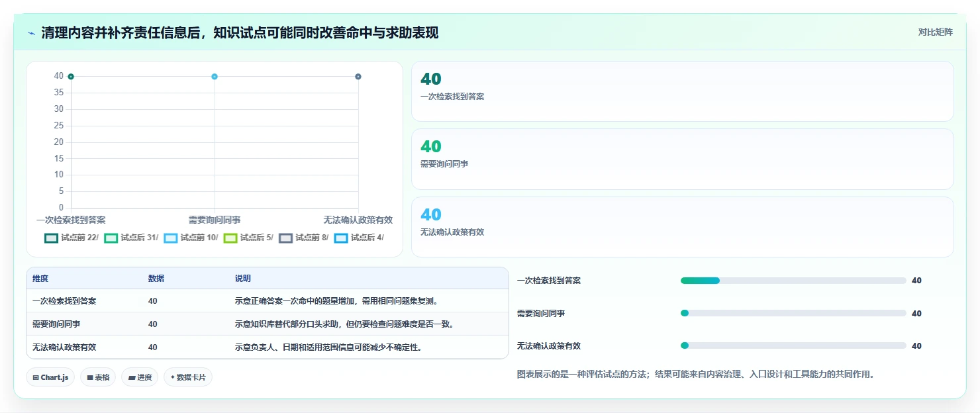Toggle legend item 试点后 31/
Screen dimensions: 980x413
click(x=131, y=238)
